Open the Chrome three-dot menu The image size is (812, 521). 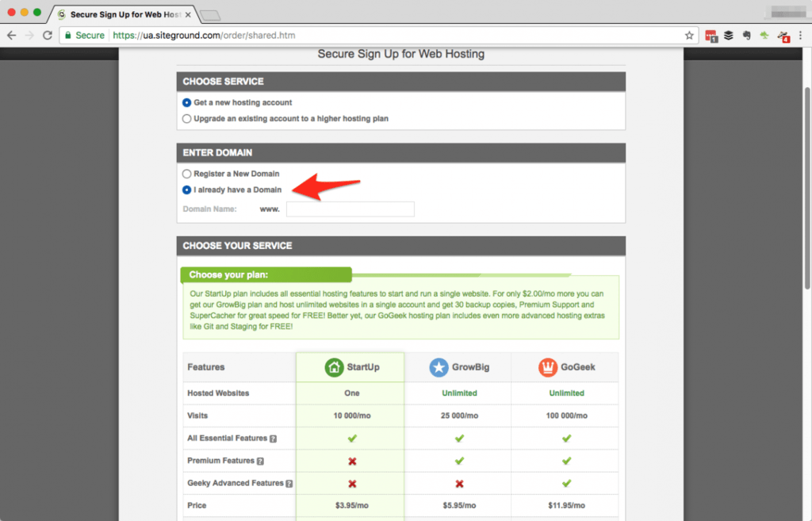(x=801, y=35)
